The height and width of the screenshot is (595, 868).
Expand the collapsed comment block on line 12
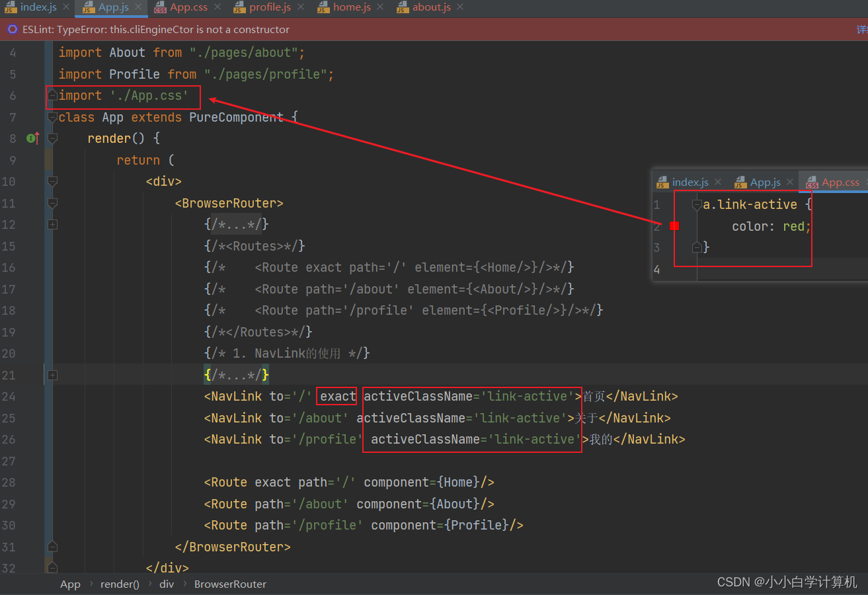(x=52, y=225)
